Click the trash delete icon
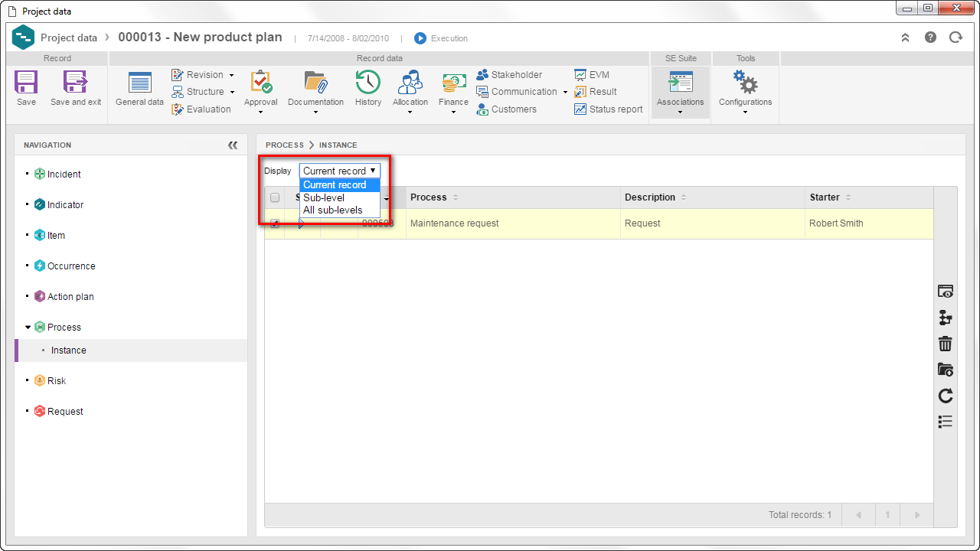980x551 pixels. (946, 344)
